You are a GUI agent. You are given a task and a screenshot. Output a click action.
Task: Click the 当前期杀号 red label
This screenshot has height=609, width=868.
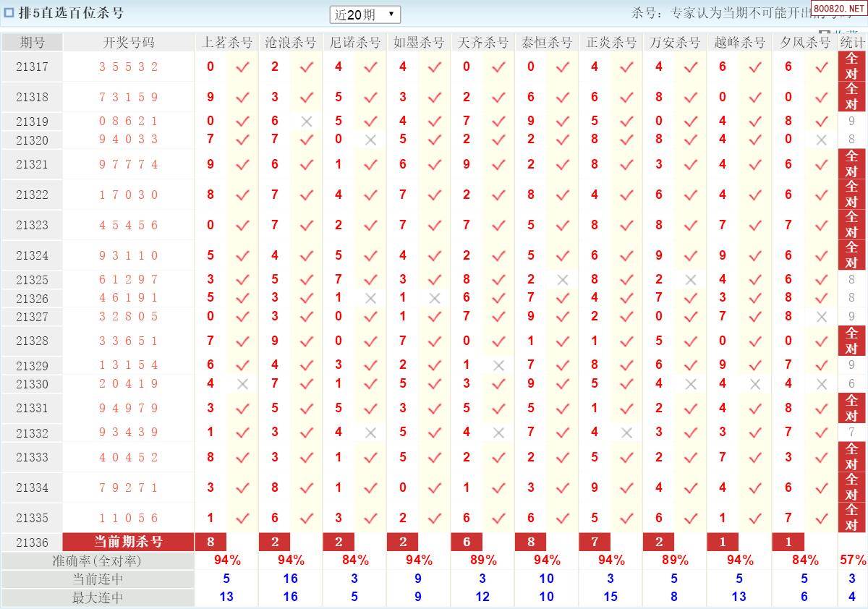(x=129, y=542)
